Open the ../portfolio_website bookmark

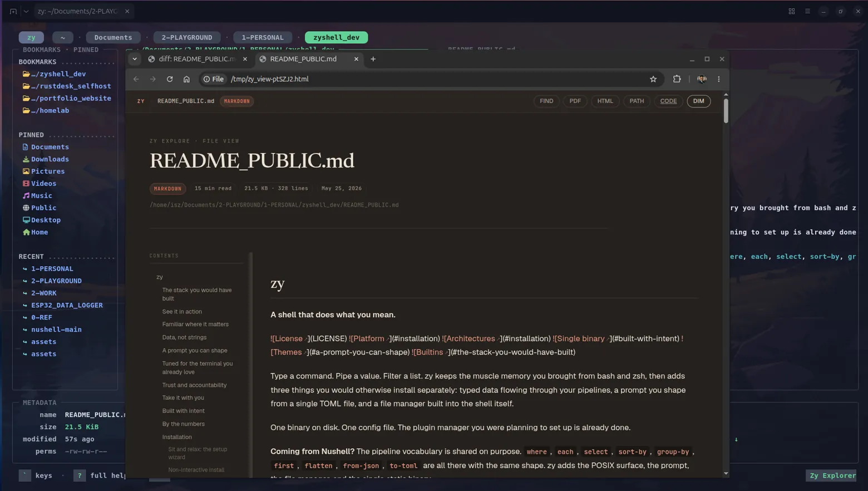pyautogui.click(x=67, y=99)
